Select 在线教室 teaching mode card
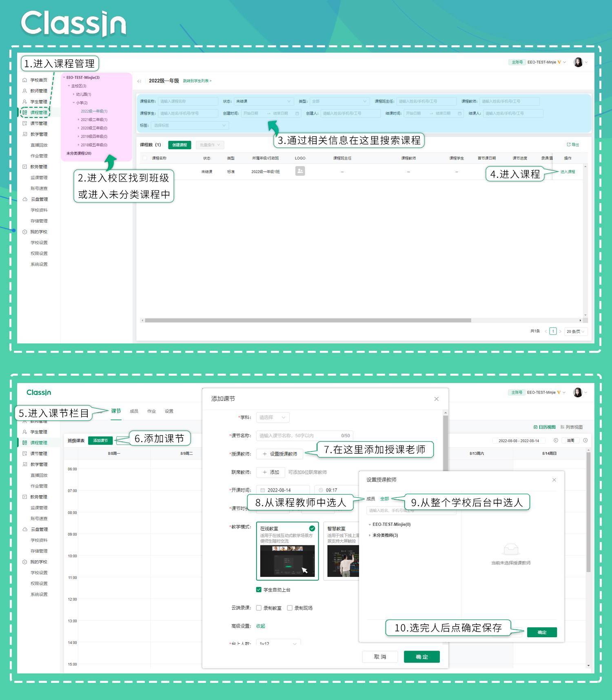 287,551
